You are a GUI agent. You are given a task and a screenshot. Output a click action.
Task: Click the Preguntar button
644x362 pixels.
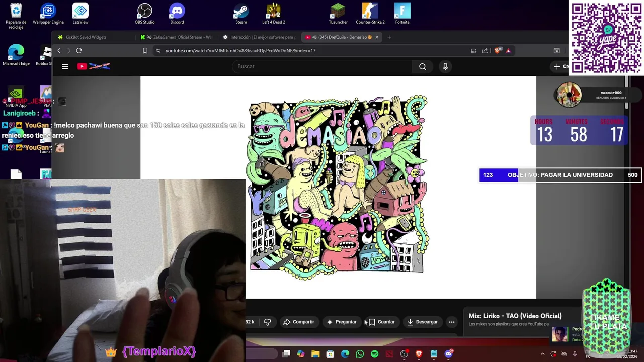click(x=342, y=322)
